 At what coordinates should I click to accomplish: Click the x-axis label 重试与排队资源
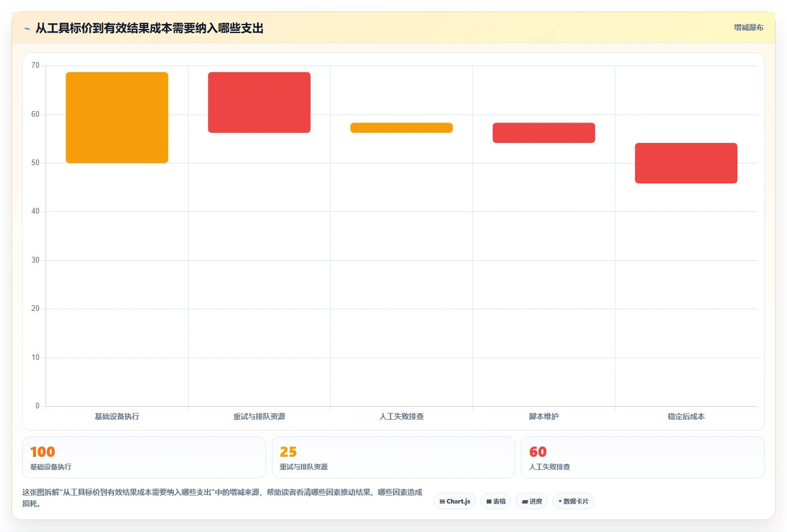point(259,416)
